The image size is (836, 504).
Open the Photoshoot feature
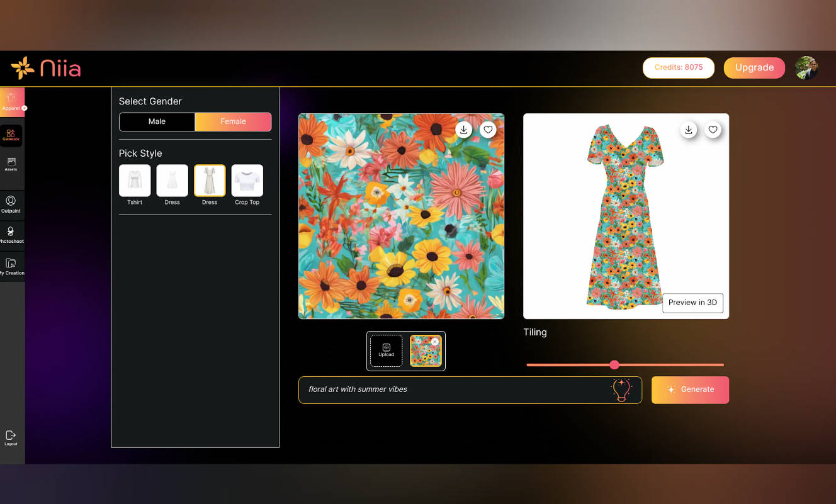(x=11, y=235)
